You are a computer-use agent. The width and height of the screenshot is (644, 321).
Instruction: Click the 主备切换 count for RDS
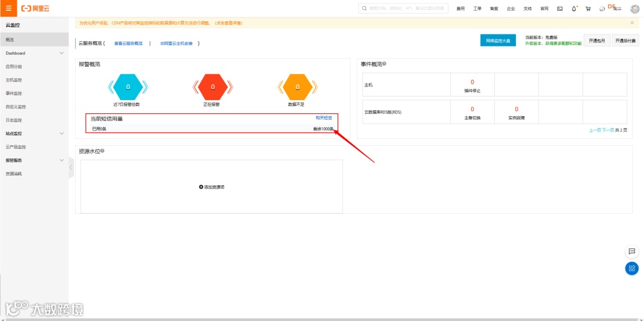[472, 109]
